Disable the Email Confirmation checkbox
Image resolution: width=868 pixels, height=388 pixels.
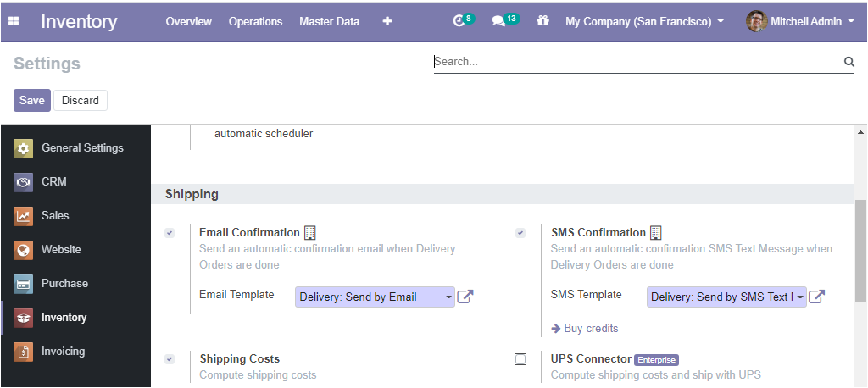[170, 233]
